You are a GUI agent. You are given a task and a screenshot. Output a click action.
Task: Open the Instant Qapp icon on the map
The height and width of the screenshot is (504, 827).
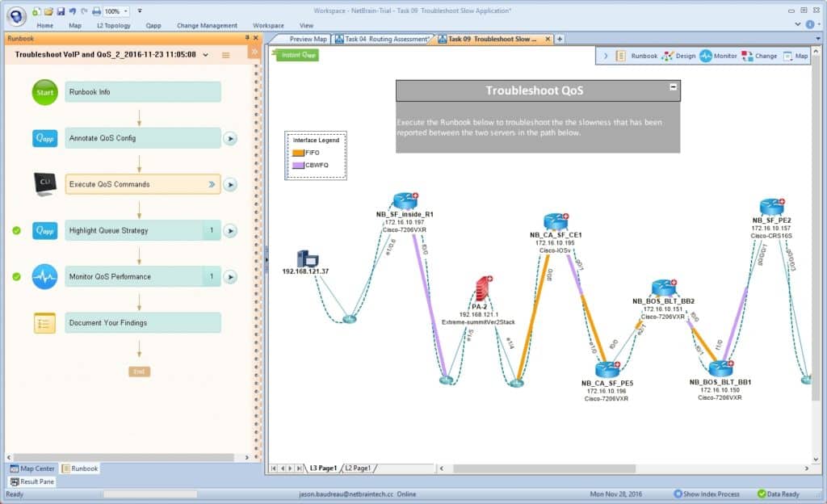click(296, 54)
